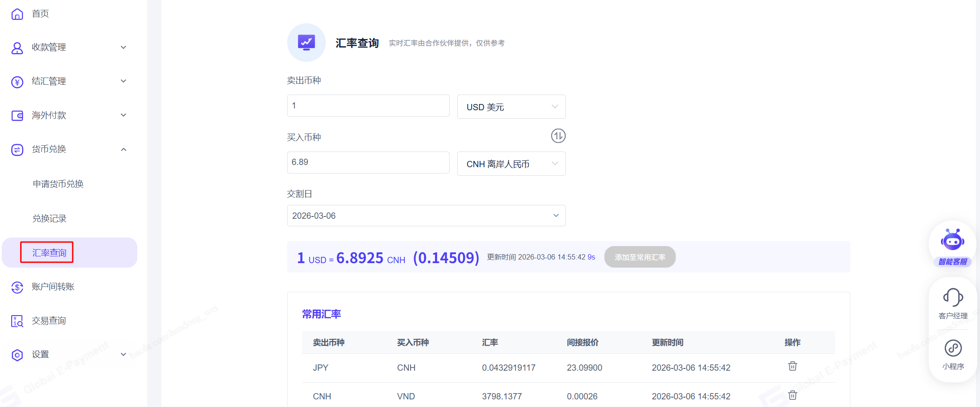The width and height of the screenshot is (980, 407).
Task: Open the CNH 离岸人民币 buy currency dropdown
Action: (x=511, y=164)
